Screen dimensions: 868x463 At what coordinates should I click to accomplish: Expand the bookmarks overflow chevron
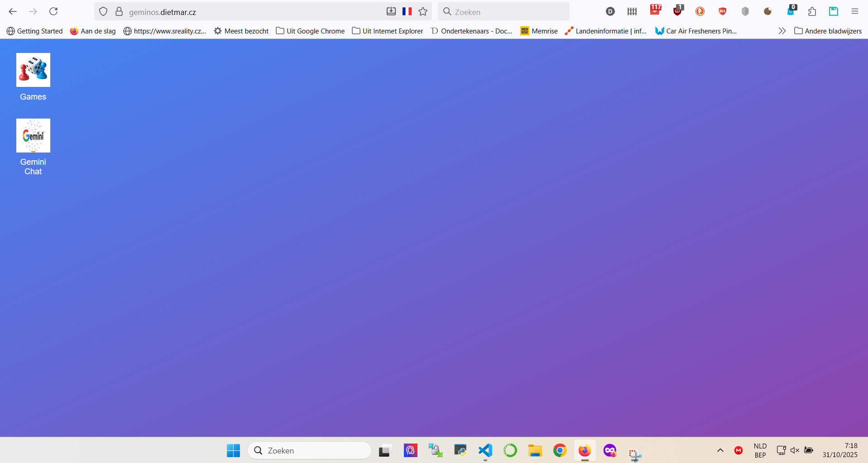click(x=782, y=31)
